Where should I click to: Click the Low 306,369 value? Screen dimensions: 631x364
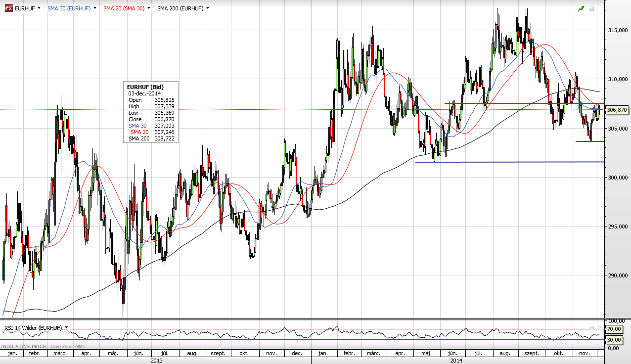(164, 113)
